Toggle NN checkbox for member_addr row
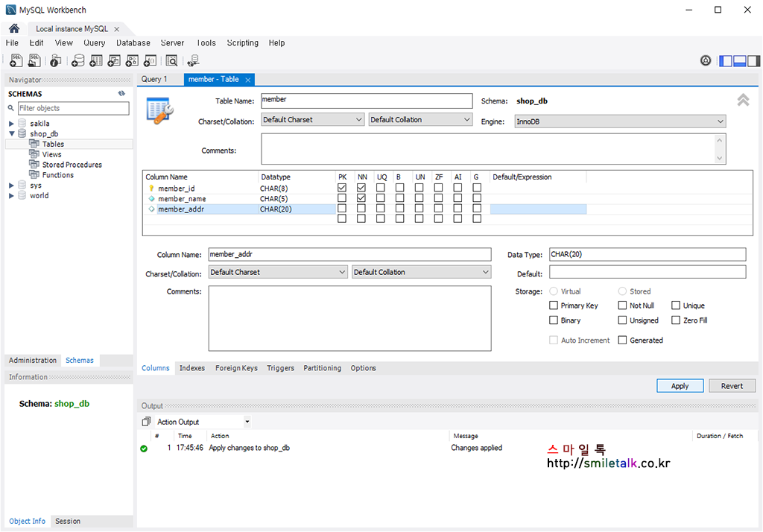This screenshot has height=532, width=763. 361,209
